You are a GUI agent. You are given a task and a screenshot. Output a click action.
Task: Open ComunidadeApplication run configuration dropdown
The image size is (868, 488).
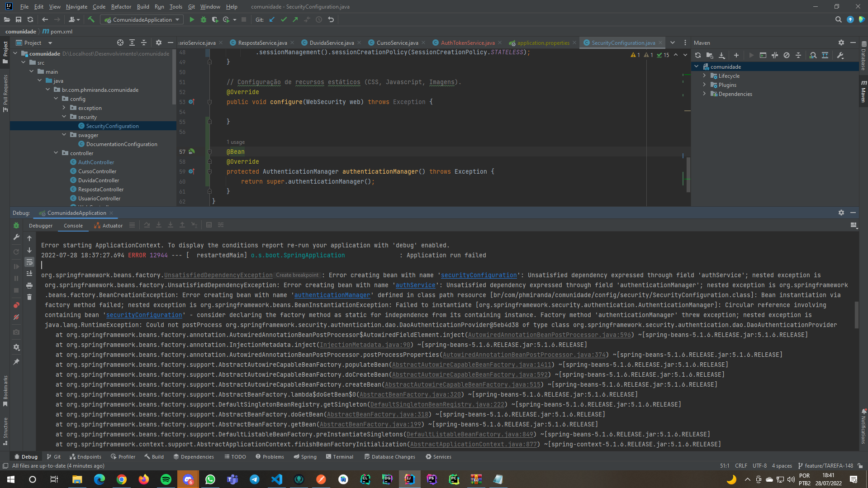pos(142,19)
